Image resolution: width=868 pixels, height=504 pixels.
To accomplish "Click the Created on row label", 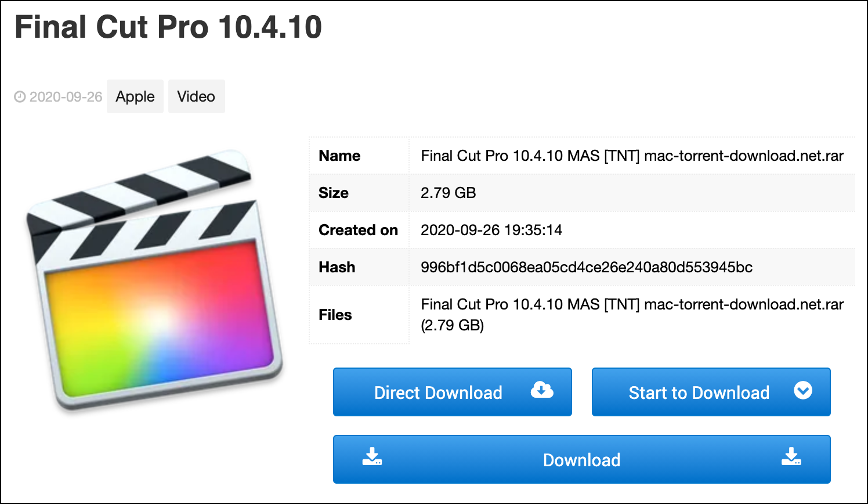I will 358,230.
